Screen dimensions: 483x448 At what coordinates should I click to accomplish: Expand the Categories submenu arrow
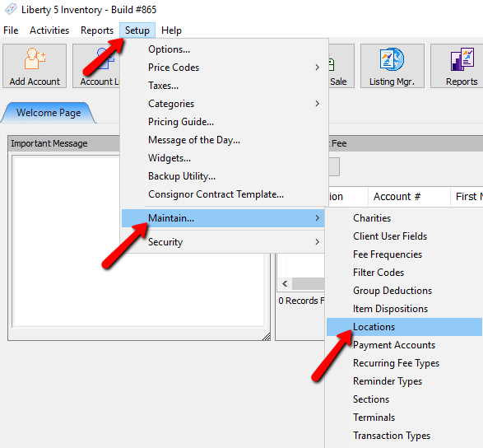[x=318, y=103]
